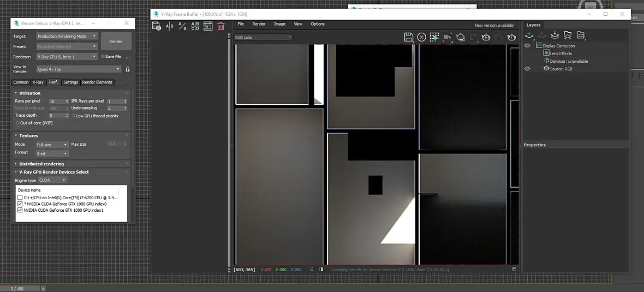Switch to the V-Ray tab
This screenshot has width=644, height=292.
[38, 82]
